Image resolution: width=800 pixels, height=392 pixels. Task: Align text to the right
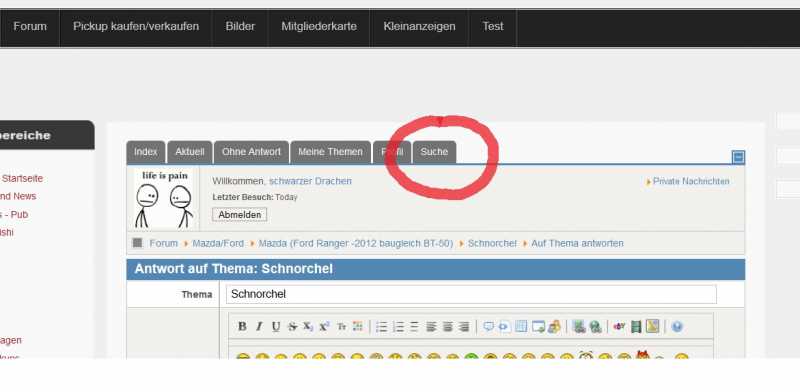coord(464,327)
